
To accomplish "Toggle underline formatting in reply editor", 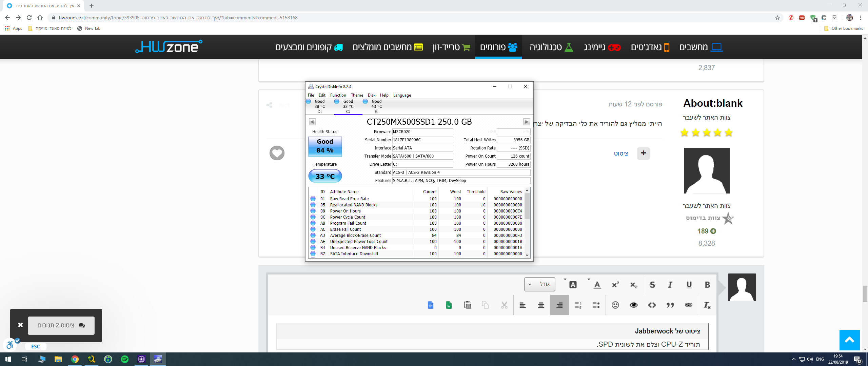I will [689, 285].
